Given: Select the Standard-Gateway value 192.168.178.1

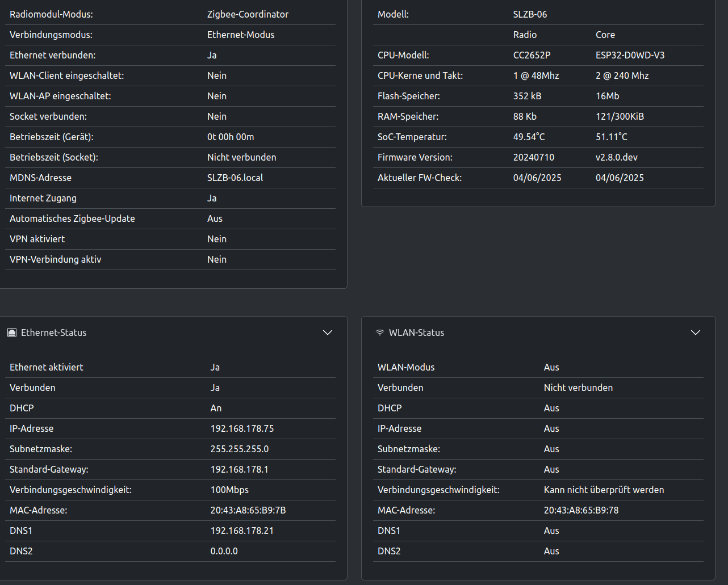Looking at the screenshot, I should tap(239, 469).
